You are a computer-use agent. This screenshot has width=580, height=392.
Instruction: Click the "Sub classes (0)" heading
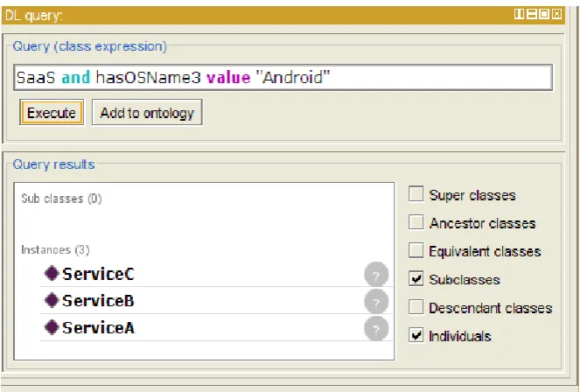tap(61, 199)
